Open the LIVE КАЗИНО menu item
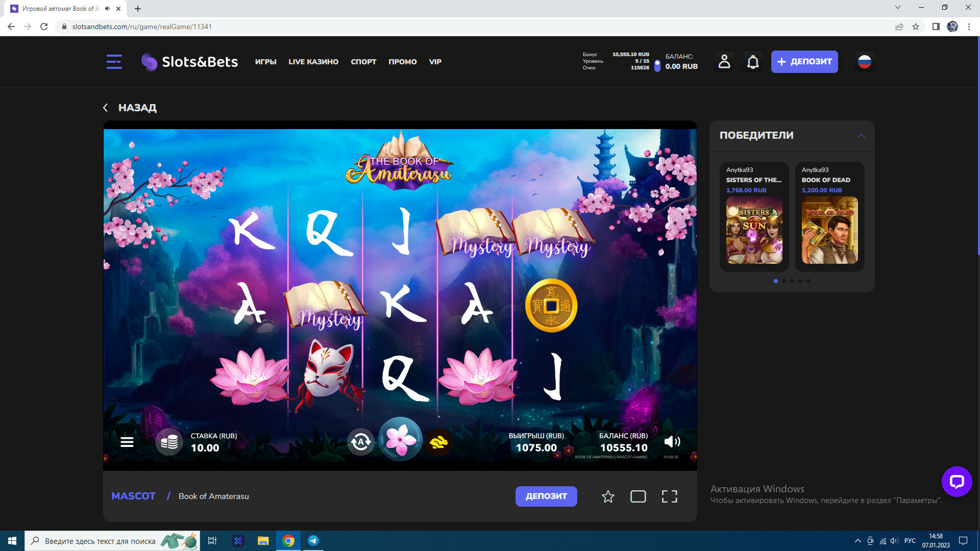980x551 pixels. coord(313,62)
